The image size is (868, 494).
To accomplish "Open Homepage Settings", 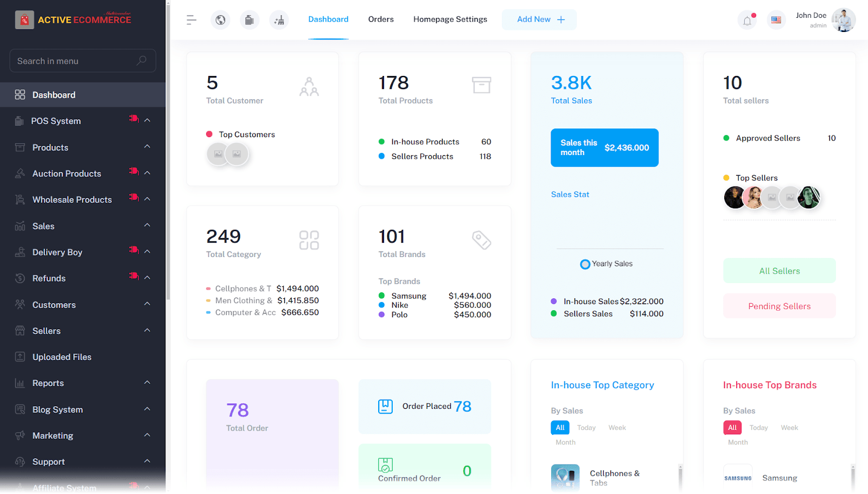I will coord(450,19).
